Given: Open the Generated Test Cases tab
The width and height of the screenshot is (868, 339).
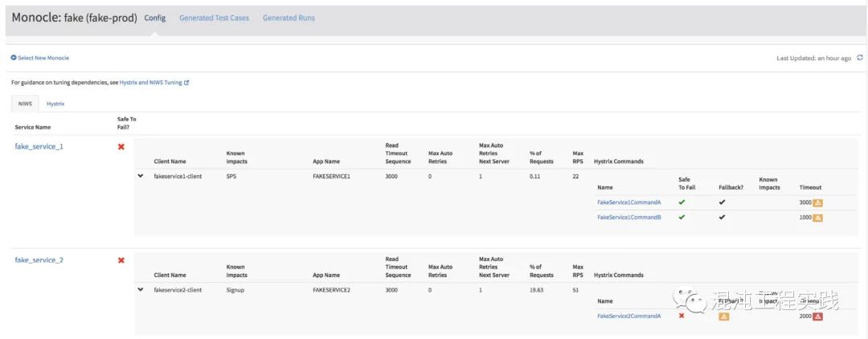Looking at the screenshot, I should click(214, 18).
